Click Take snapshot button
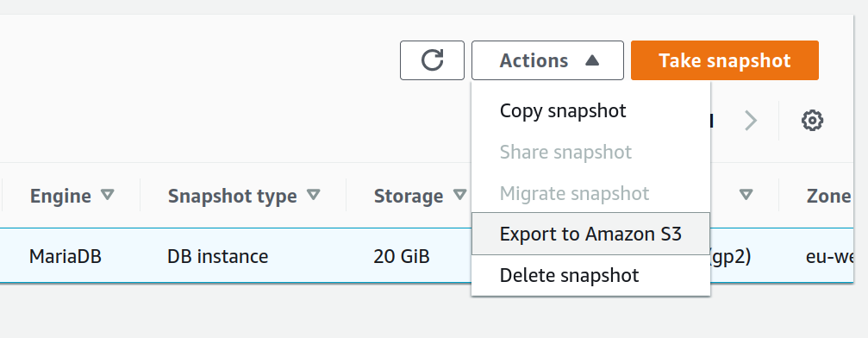 point(725,59)
